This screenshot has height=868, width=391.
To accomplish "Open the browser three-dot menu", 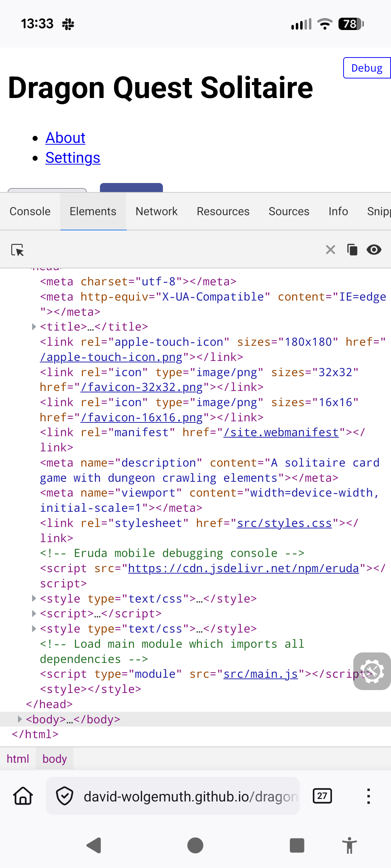I will point(369,796).
